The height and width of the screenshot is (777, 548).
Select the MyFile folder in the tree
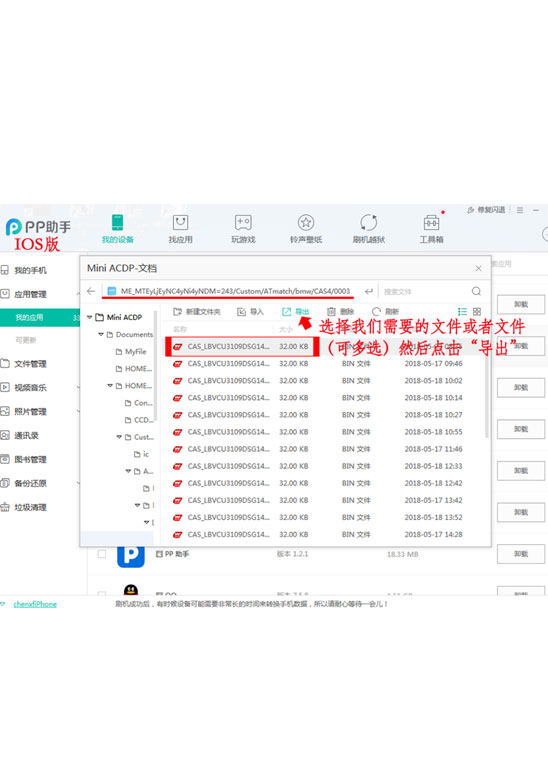(131, 352)
